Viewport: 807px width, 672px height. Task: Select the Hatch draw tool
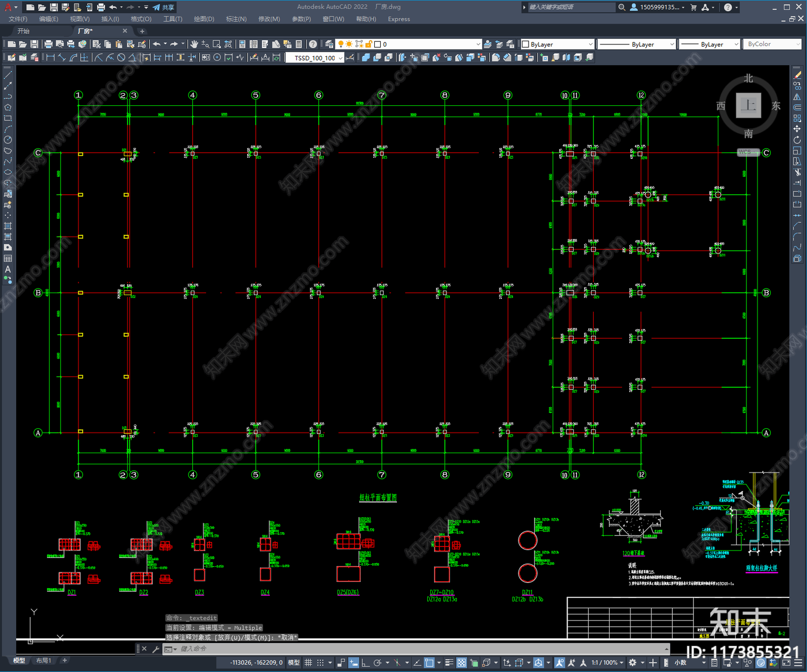[x=8, y=226]
